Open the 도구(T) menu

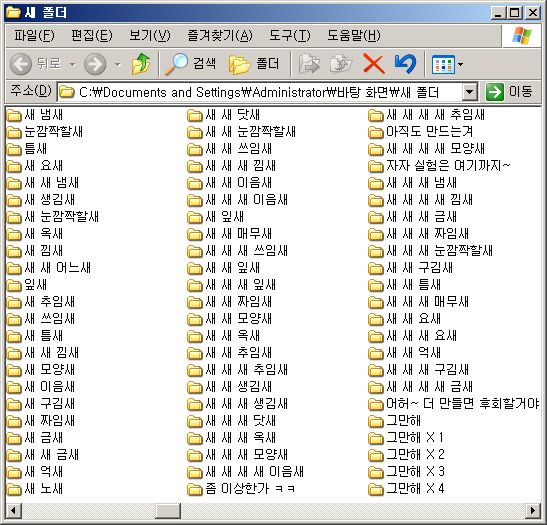coord(290,35)
